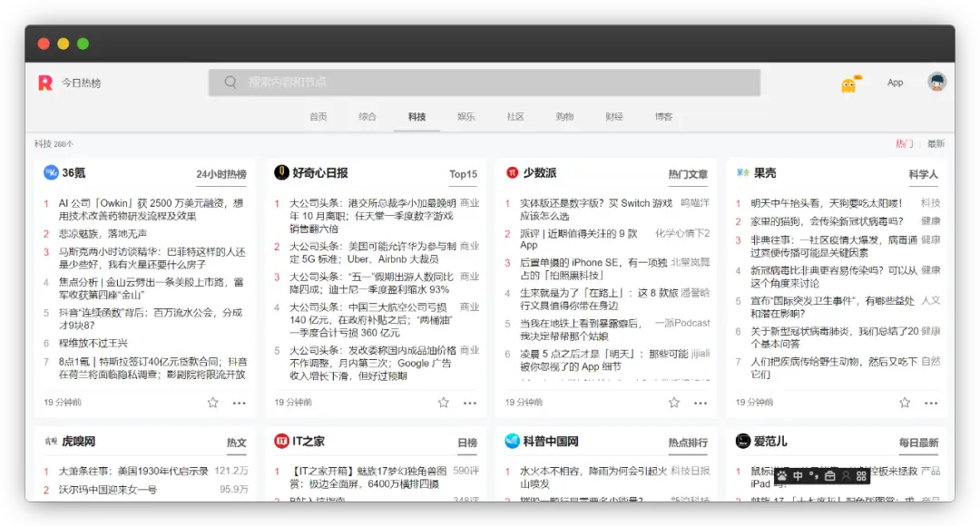This screenshot has width=980, height=526.
Task: Open article 水火本不相容，降雨为何会引起火山喷发
Action: (593, 477)
